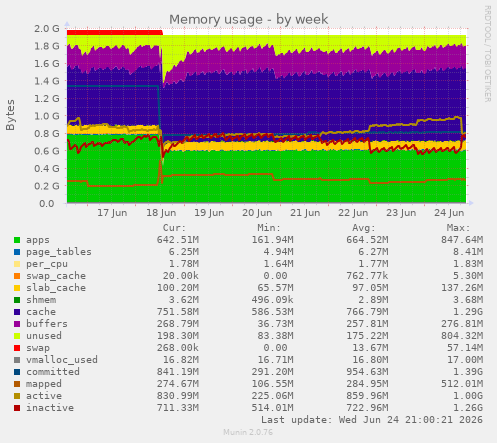This screenshot has width=497, height=443.
Task: Click the 'swap_cache' legend label
Action: pyautogui.click(x=56, y=276)
